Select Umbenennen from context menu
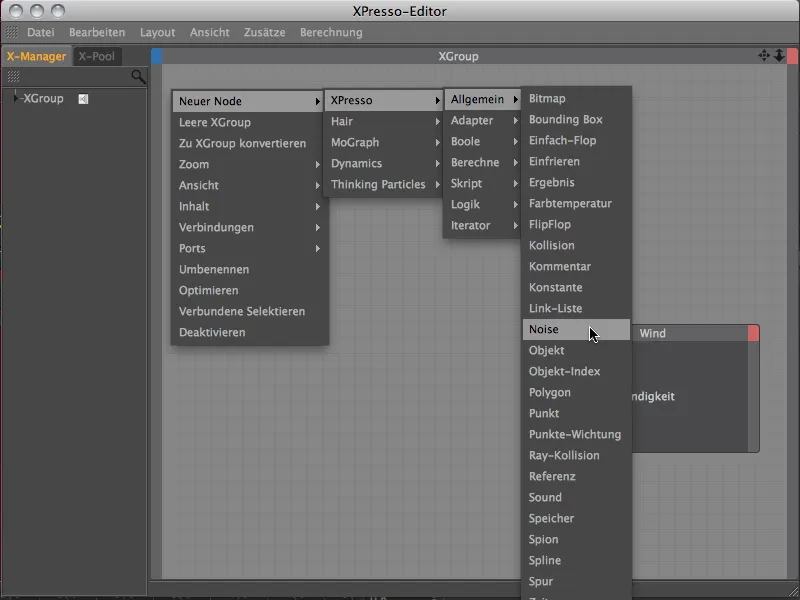 click(249, 269)
